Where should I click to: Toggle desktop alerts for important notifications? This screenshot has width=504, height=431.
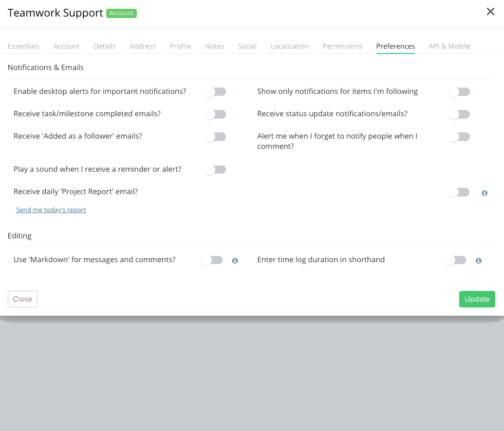point(215,92)
